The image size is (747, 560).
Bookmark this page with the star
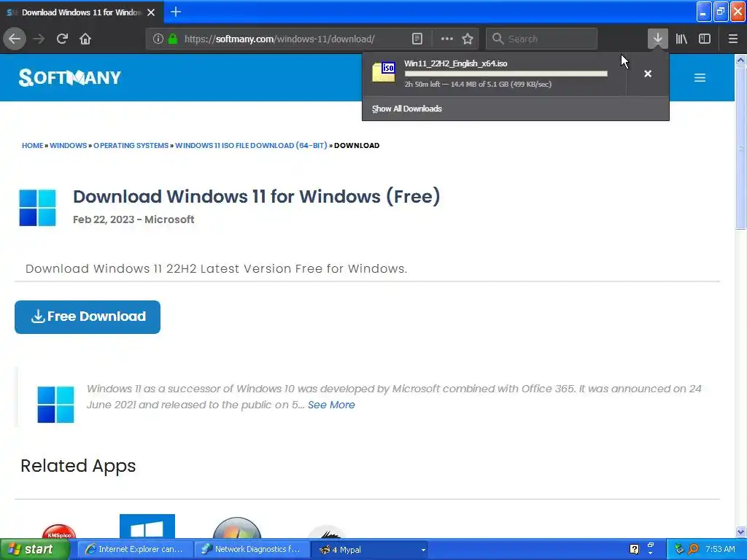pos(468,39)
